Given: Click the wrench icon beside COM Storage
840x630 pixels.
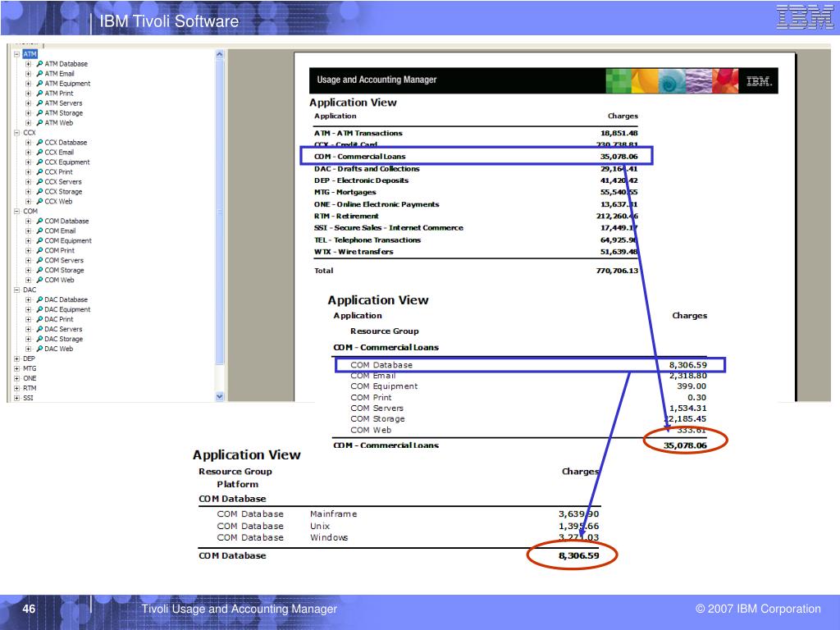Looking at the screenshot, I should (x=39, y=270).
